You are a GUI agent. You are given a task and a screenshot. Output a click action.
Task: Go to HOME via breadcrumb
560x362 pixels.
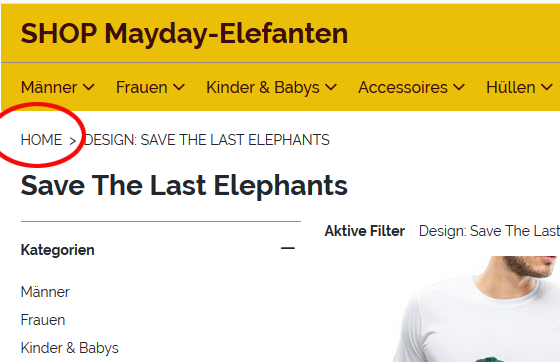(x=41, y=140)
